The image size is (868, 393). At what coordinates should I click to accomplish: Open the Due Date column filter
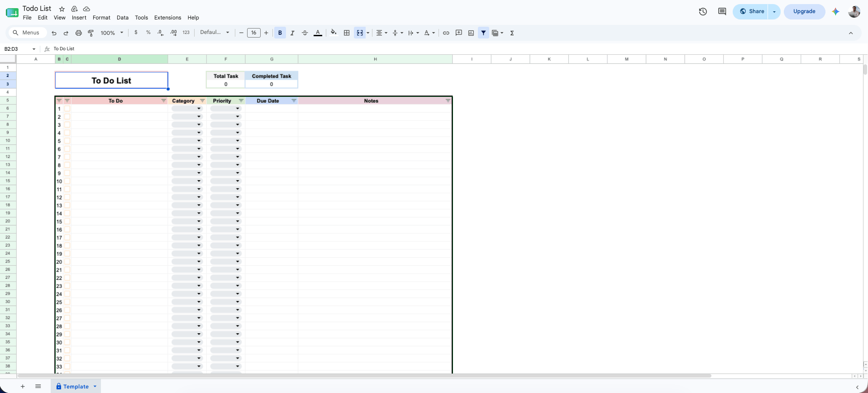(x=294, y=101)
